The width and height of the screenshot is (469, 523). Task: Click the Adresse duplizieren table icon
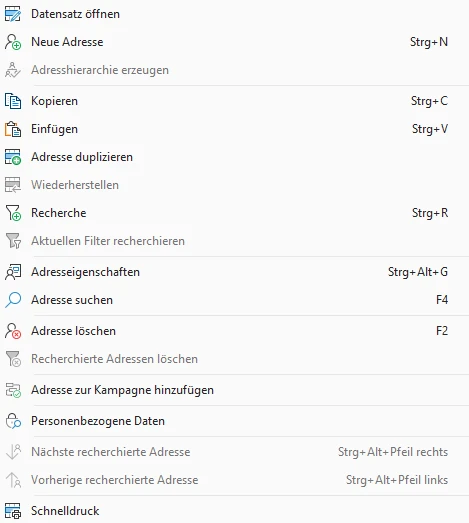[x=13, y=157]
